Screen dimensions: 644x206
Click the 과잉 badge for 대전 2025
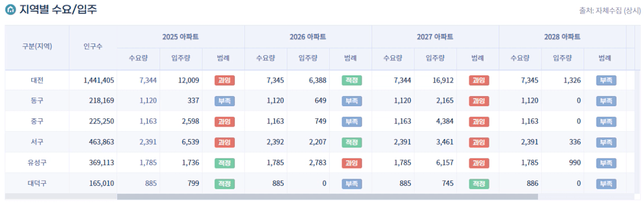(x=225, y=80)
